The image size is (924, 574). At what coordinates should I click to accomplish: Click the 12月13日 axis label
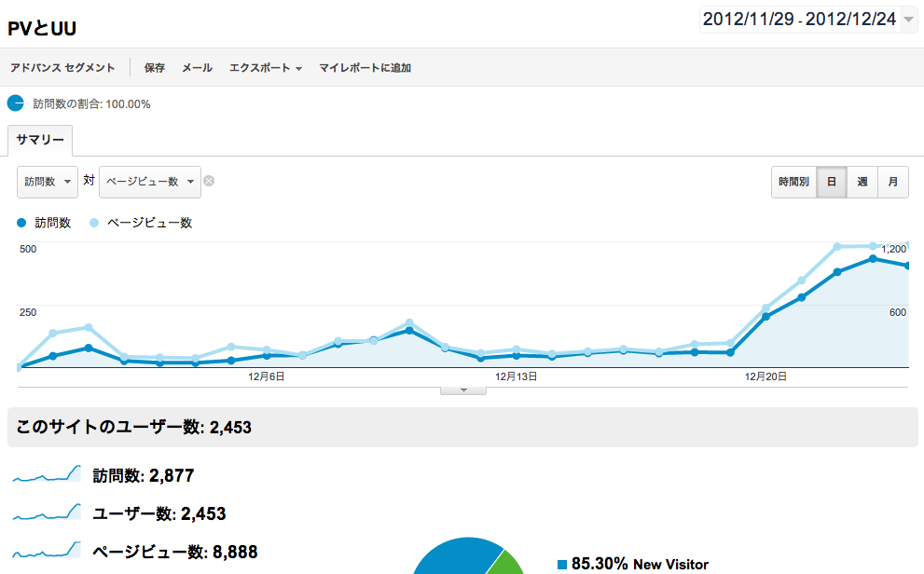[x=517, y=376]
